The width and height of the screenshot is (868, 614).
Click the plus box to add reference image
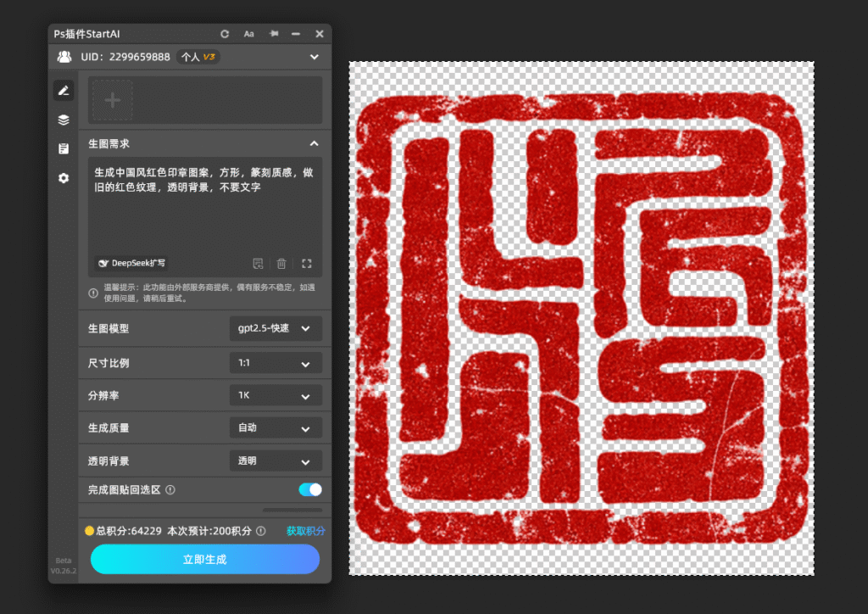click(x=113, y=100)
